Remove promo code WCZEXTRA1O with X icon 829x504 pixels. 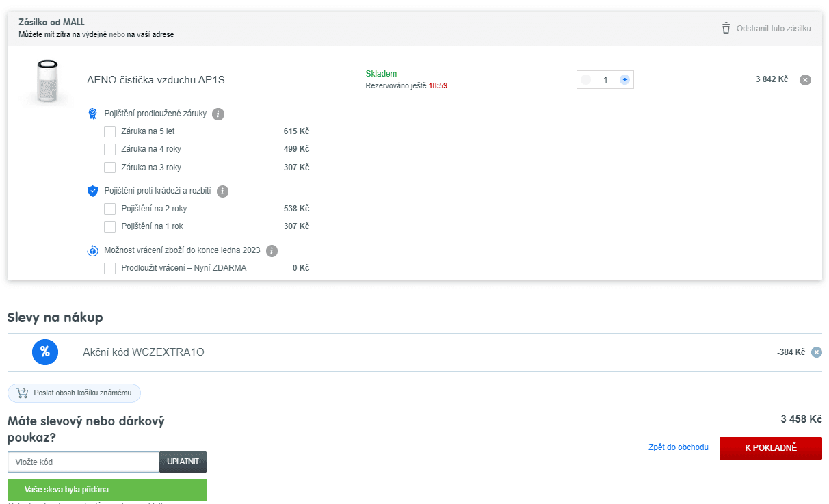(x=816, y=352)
